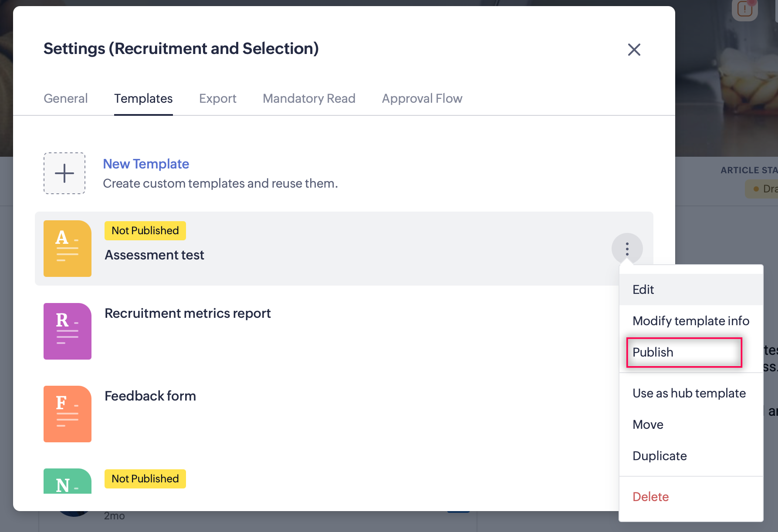Switch to the General tab

(x=66, y=98)
